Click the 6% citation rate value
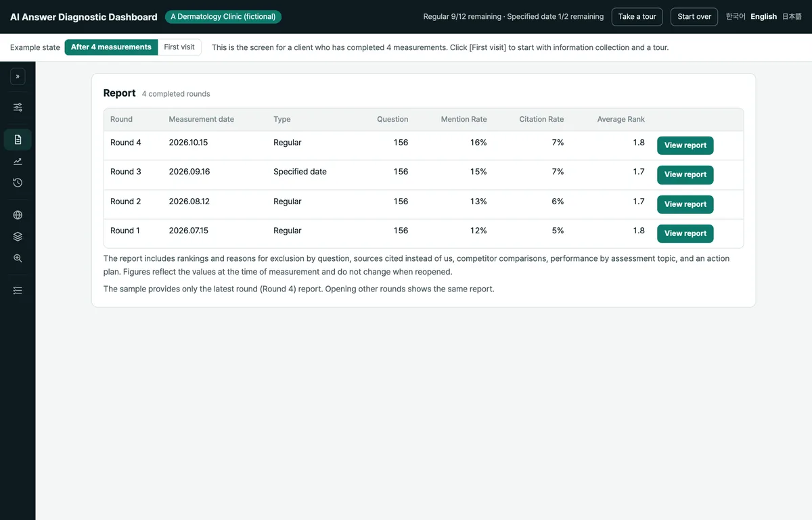This screenshot has height=520, width=812. [558, 202]
